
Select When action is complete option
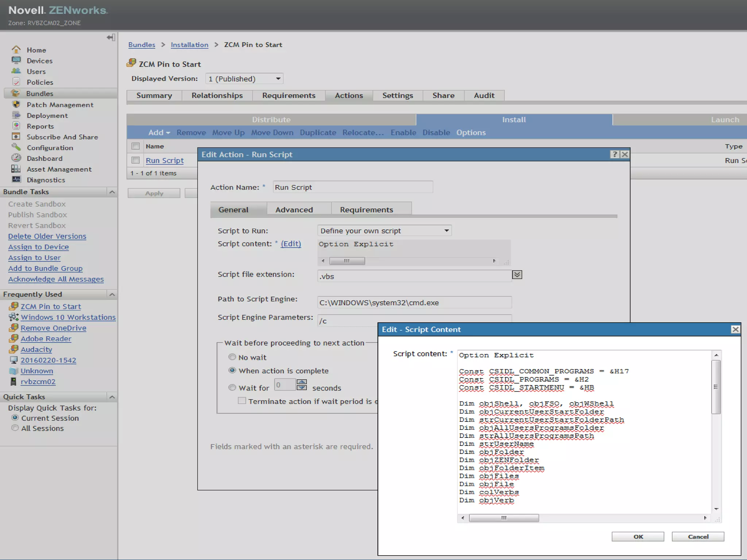pyautogui.click(x=232, y=370)
